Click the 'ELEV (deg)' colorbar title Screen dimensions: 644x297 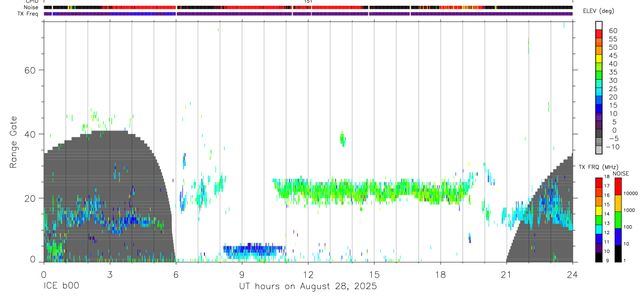(x=598, y=11)
